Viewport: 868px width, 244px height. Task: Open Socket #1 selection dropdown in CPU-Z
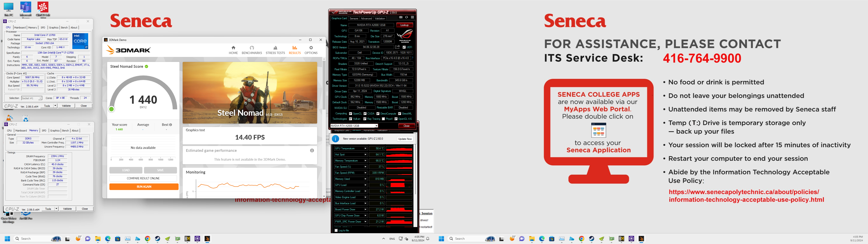pos(32,99)
